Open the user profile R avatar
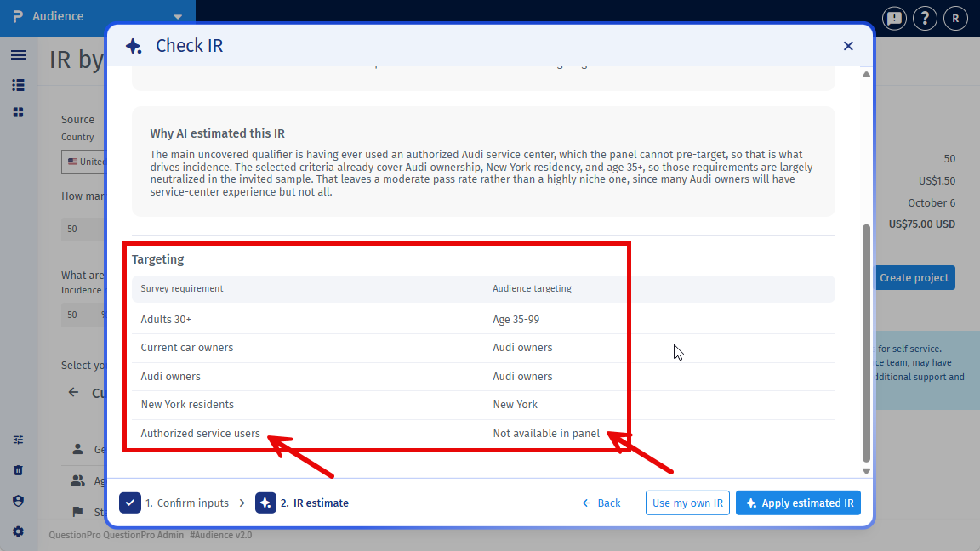980x551 pixels. (x=955, y=19)
